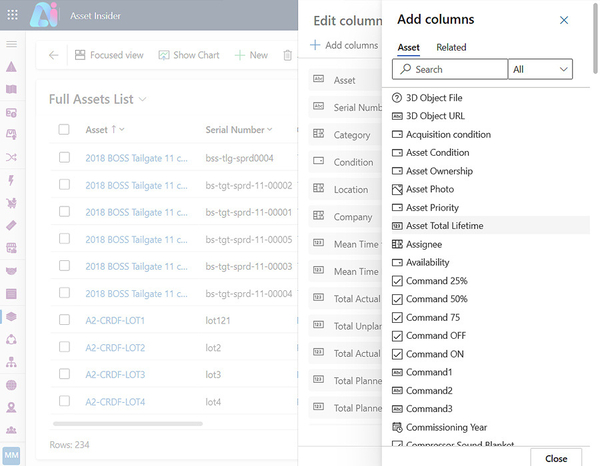The width and height of the screenshot is (600, 466).
Task: Open the lightning bolt sidebar icon
Action: (11, 180)
